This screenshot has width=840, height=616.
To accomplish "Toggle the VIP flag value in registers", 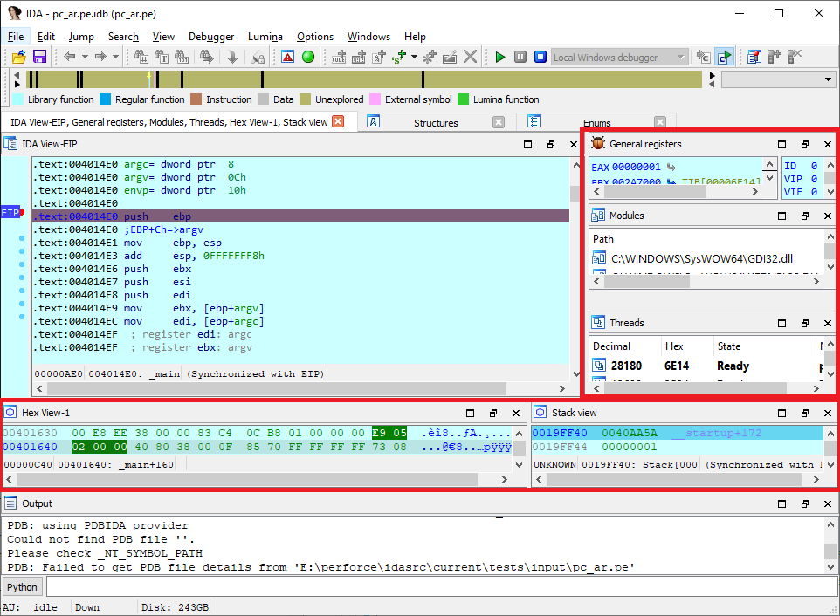I will click(814, 179).
